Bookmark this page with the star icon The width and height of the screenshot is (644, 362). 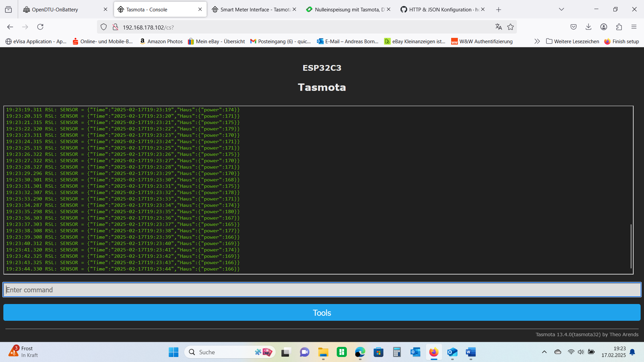(511, 27)
